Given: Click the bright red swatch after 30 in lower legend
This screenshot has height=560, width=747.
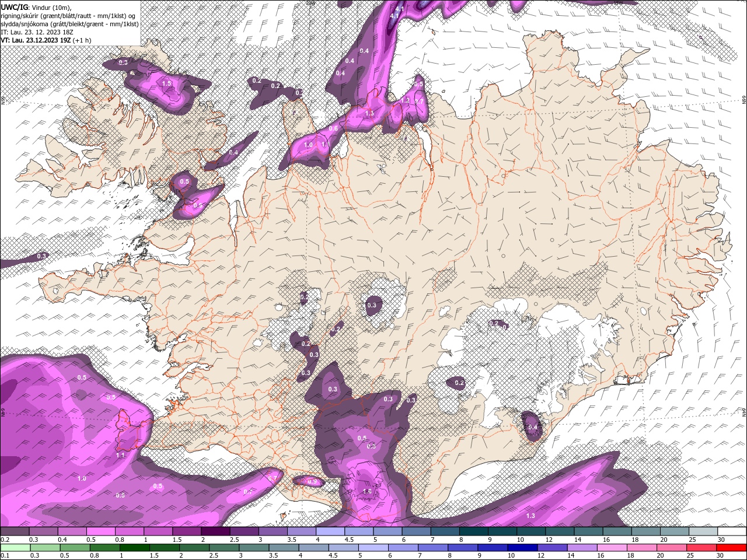Looking at the screenshot, I should pyautogui.click(x=731, y=548).
